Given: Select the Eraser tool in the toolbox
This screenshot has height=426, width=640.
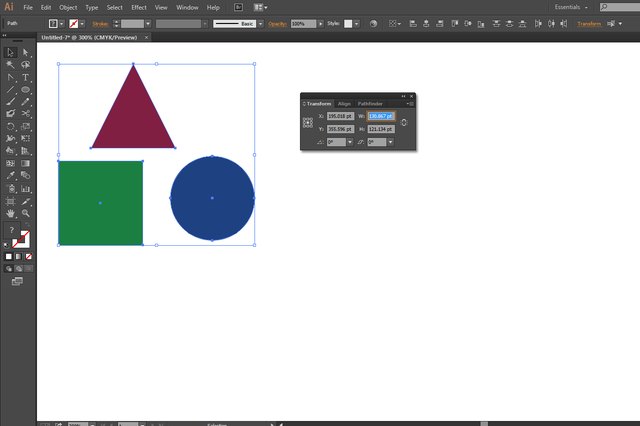Looking at the screenshot, I should click(x=10, y=114).
